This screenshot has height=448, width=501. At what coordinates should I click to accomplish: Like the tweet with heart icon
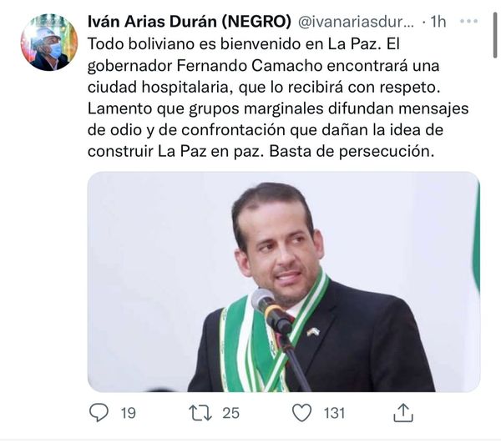[x=302, y=413]
